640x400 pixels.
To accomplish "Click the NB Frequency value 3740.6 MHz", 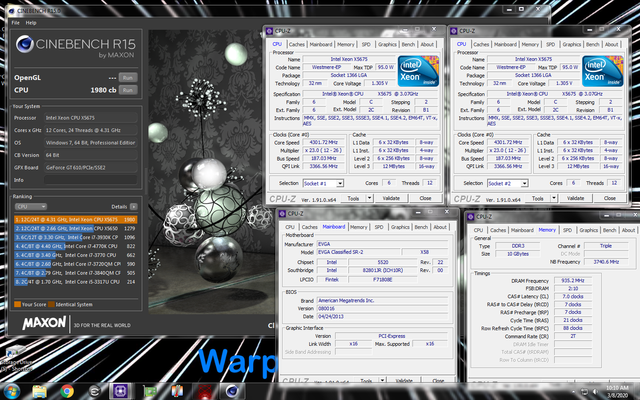I will pos(607,262).
